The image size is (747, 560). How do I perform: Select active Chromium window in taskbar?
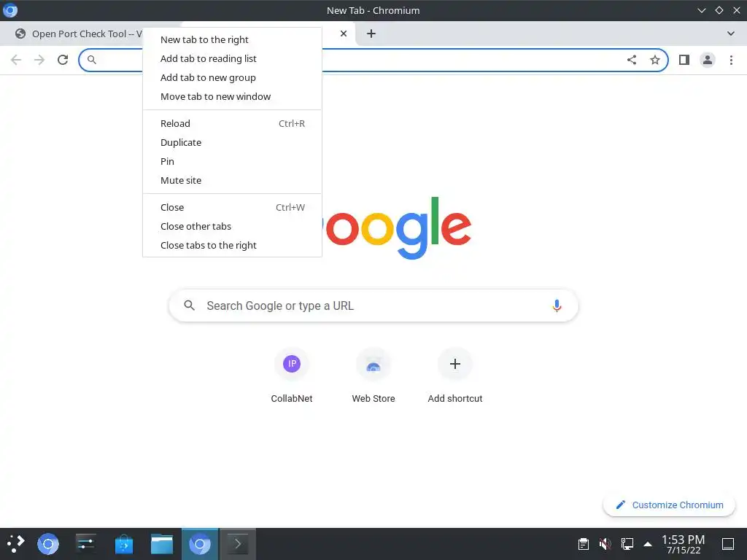200,544
